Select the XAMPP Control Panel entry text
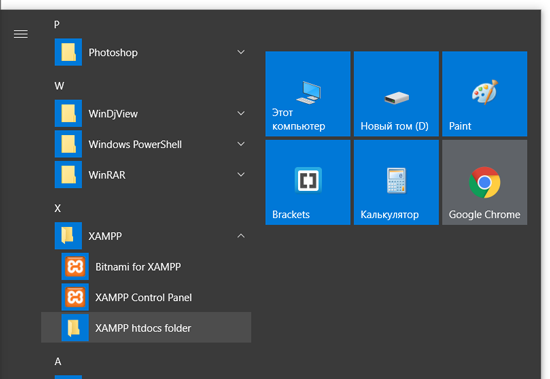This screenshot has height=379, width=550. click(x=143, y=297)
